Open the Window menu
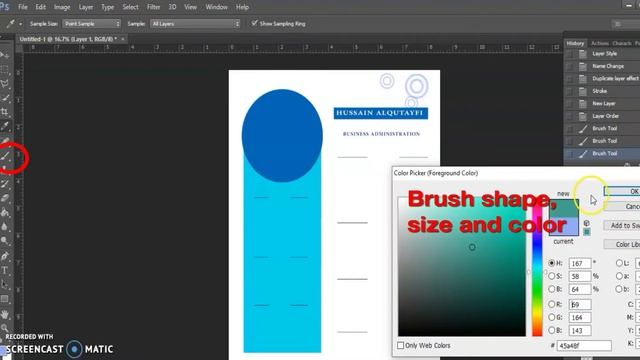This screenshot has height=360, width=640. tap(216, 7)
